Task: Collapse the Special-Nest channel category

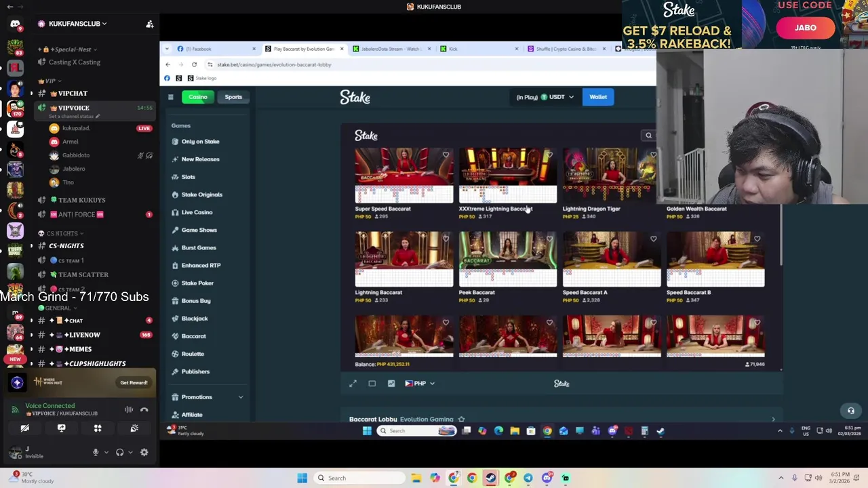Action: [x=72, y=49]
